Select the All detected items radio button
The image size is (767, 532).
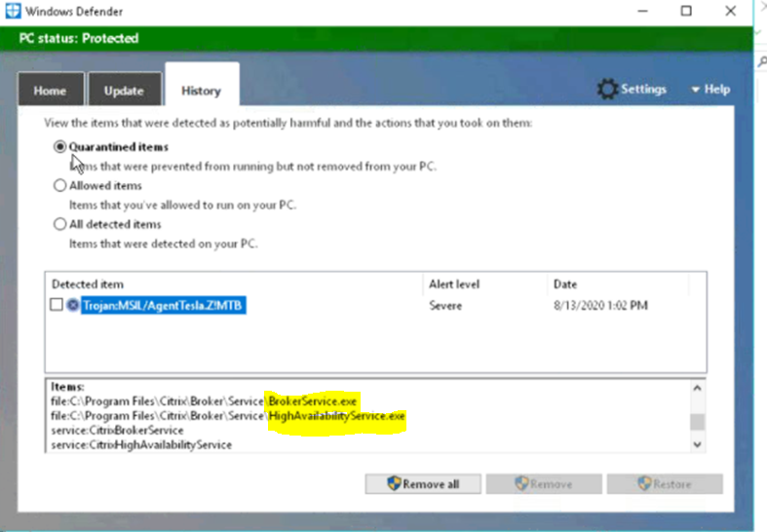click(59, 224)
